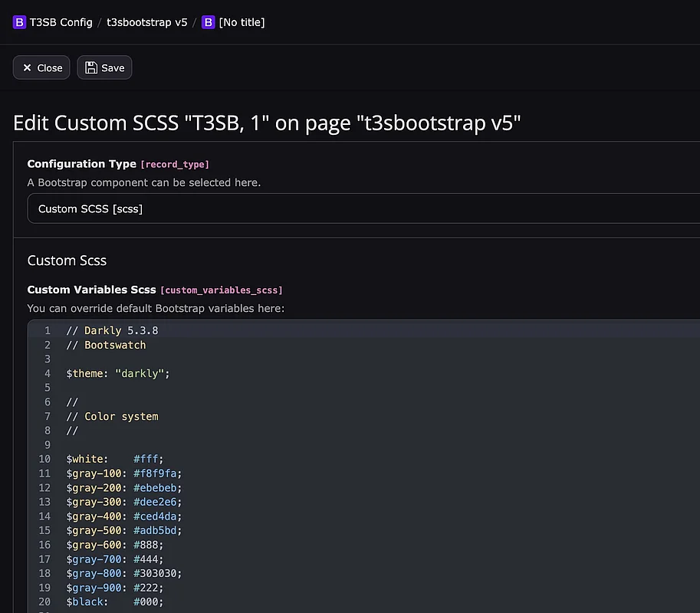Select the [No title] breadcrumb entry
This screenshot has height=613, width=700.
pyautogui.click(x=242, y=22)
